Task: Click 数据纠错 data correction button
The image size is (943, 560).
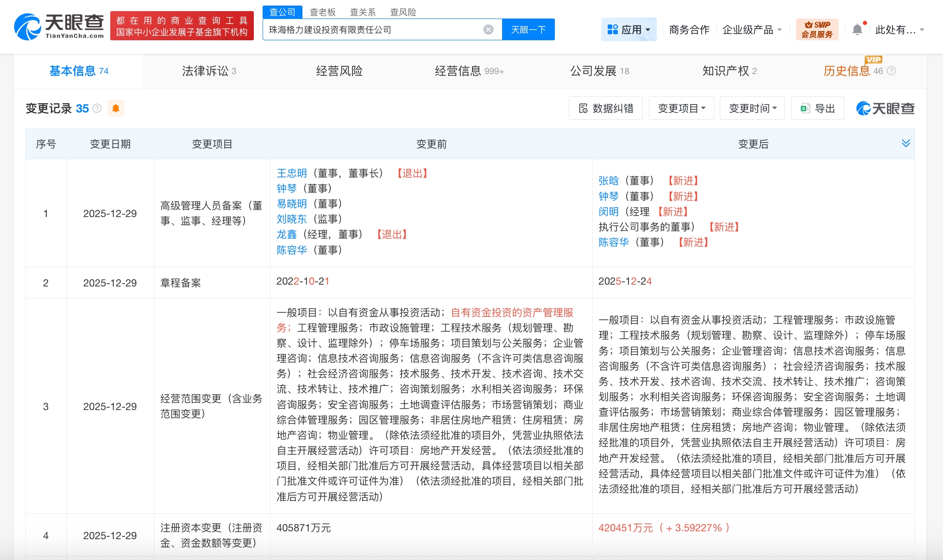Action: 605,108
